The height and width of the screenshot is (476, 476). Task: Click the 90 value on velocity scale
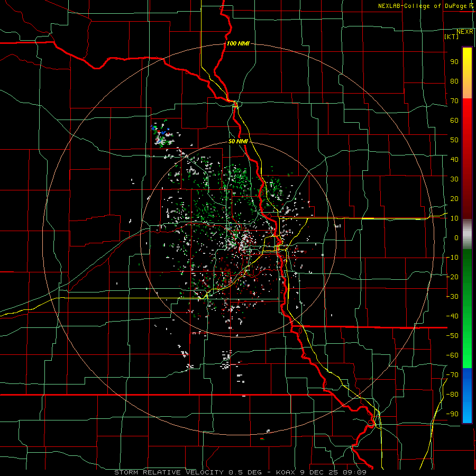point(454,62)
